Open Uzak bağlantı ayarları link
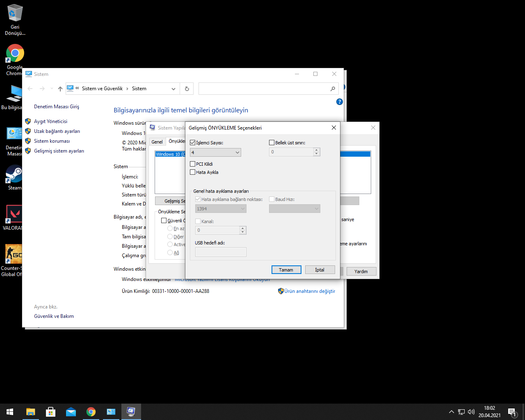The height and width of the screenshot is (420, 525). pyautogui.click(x=57, y=131)
